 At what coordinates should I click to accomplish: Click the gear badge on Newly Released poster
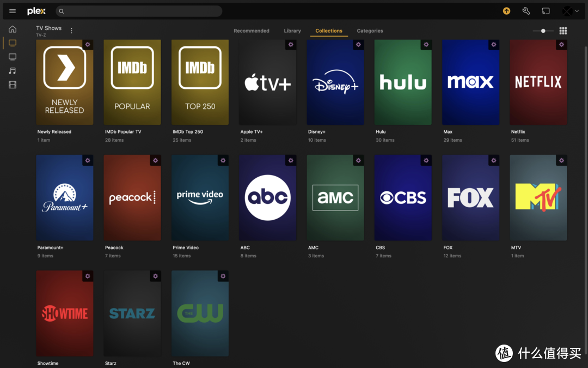[x=88, y=45]
